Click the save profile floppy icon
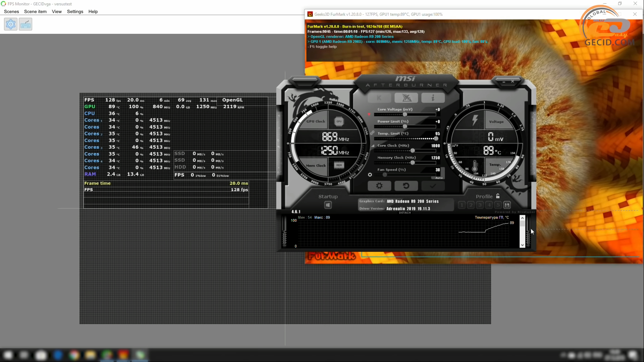 (x=507, y=205)
